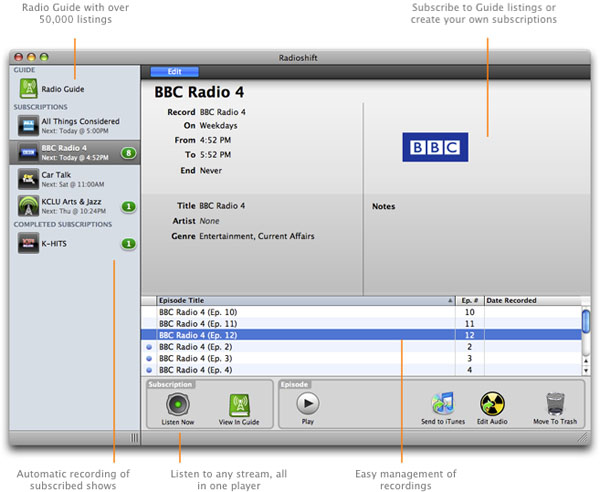This screenshot has width=600, height=492.
Task: Click the Listen Now speaker icon
Action: 178,403
